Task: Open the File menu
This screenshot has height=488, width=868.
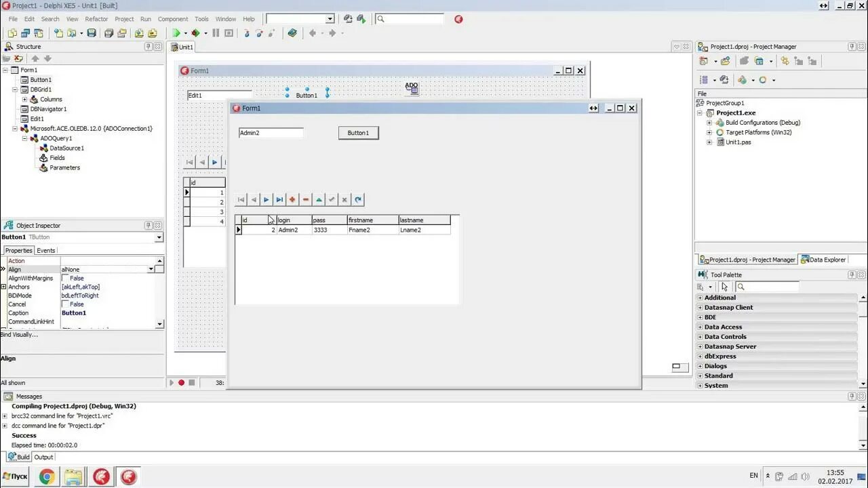Action: (x=13, y=19)
